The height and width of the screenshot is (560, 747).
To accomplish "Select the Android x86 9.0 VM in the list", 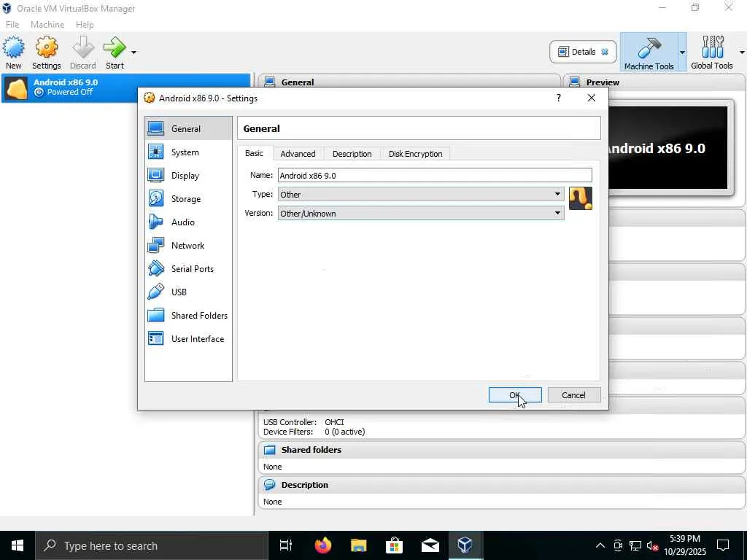I will point(125,87).
